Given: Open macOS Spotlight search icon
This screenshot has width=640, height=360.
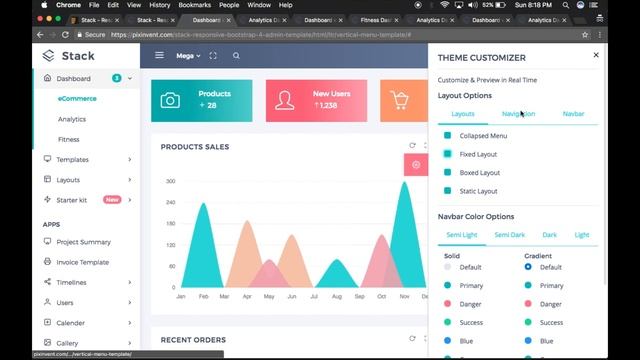Looking at the screenshot, I should click(566, 5).
